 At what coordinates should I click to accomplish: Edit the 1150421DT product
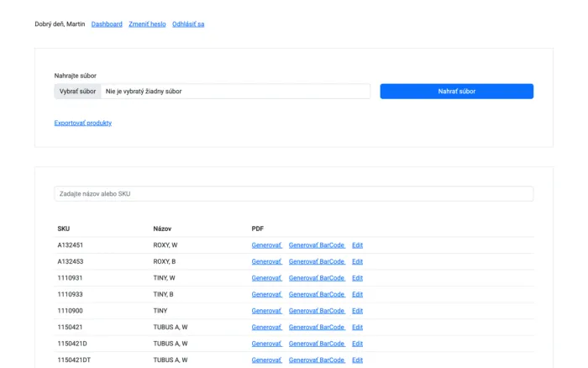357,360
